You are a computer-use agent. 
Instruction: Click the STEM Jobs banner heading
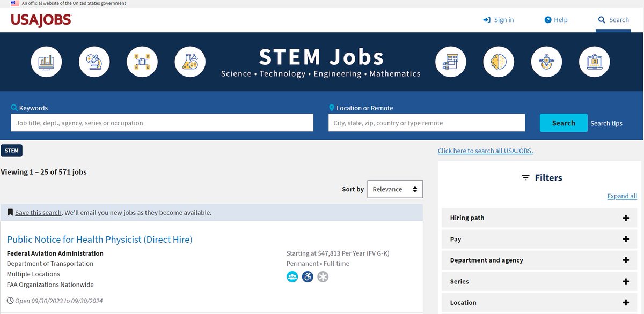(321, 57)
